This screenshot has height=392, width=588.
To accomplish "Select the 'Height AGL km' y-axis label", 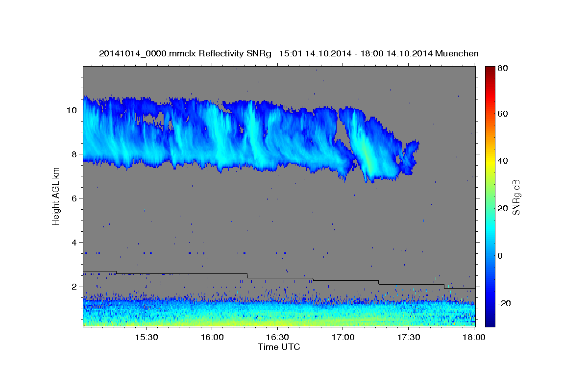I will coord(56,196).
